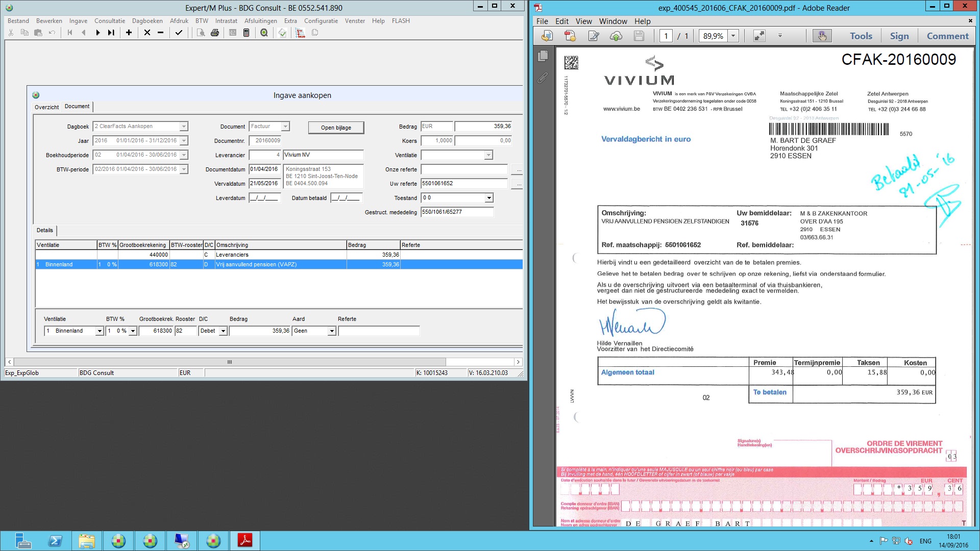Open the Sign pane in Adobe Reader

(899, 36)
